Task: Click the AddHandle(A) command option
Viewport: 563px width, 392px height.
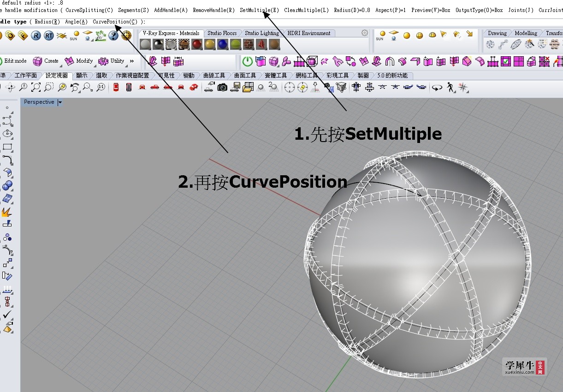Action: pos(171,10)
